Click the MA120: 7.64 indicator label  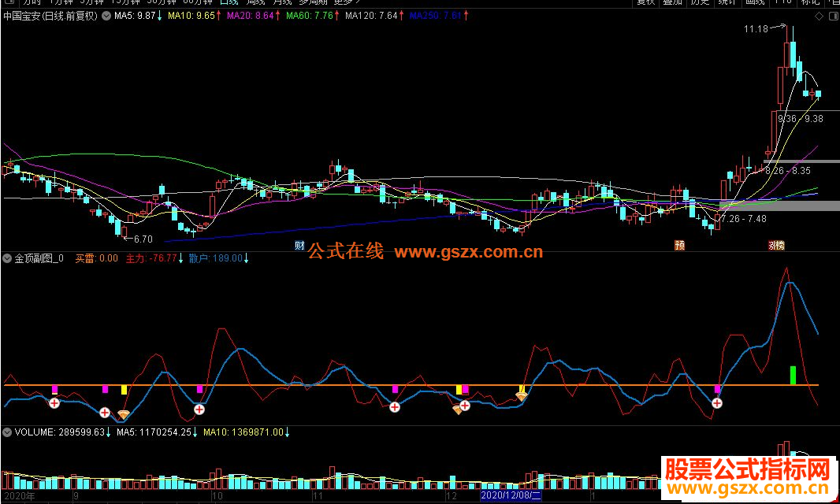coord(371,16)
